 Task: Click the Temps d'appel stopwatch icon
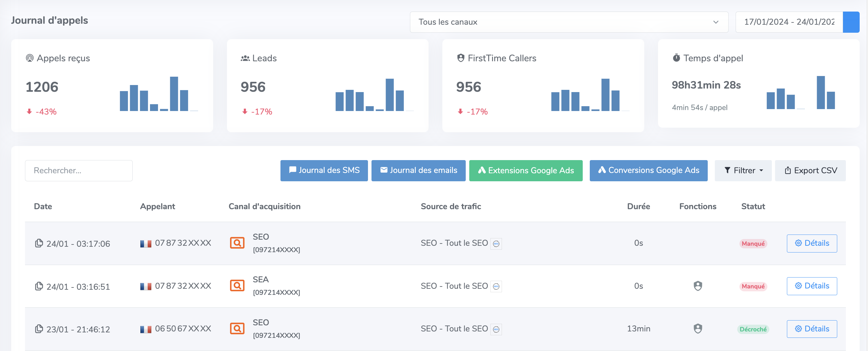676,58
